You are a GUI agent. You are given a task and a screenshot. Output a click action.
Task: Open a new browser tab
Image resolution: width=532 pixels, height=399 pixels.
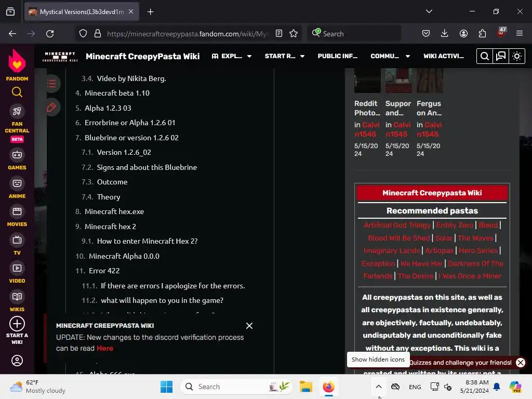coord(150,12)
